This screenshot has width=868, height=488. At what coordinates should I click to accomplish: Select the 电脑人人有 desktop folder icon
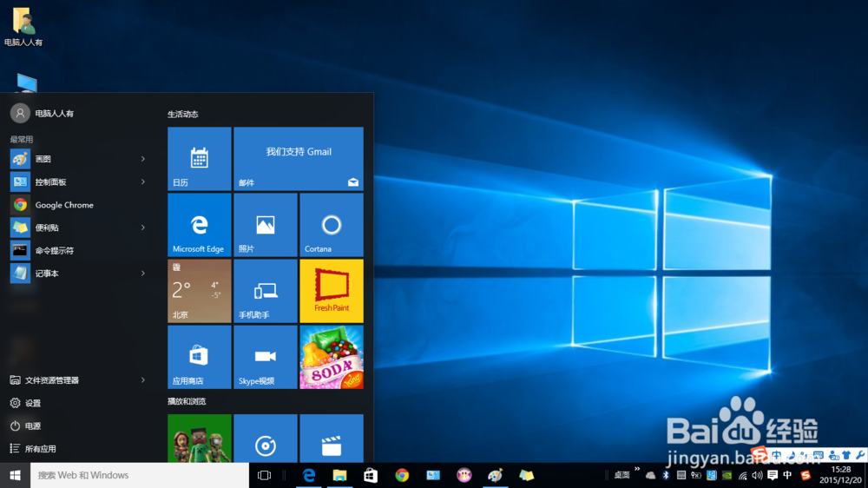[x=23, y=26]
